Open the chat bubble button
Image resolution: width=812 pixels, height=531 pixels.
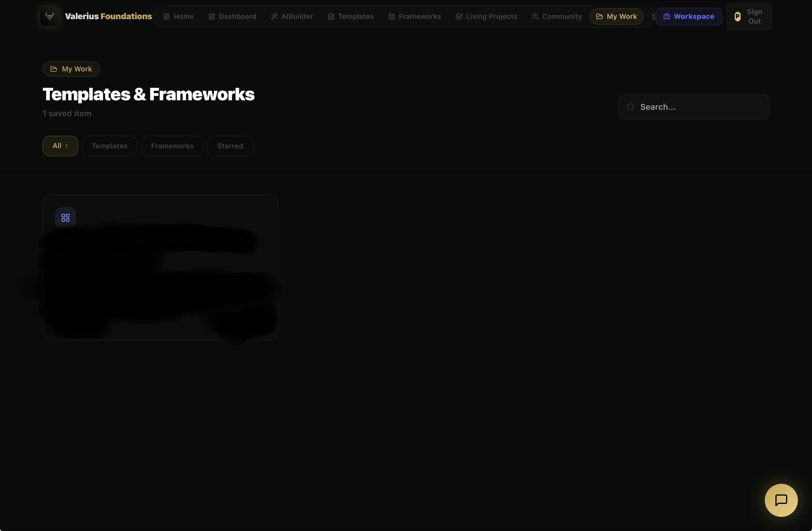coord(781,500)
